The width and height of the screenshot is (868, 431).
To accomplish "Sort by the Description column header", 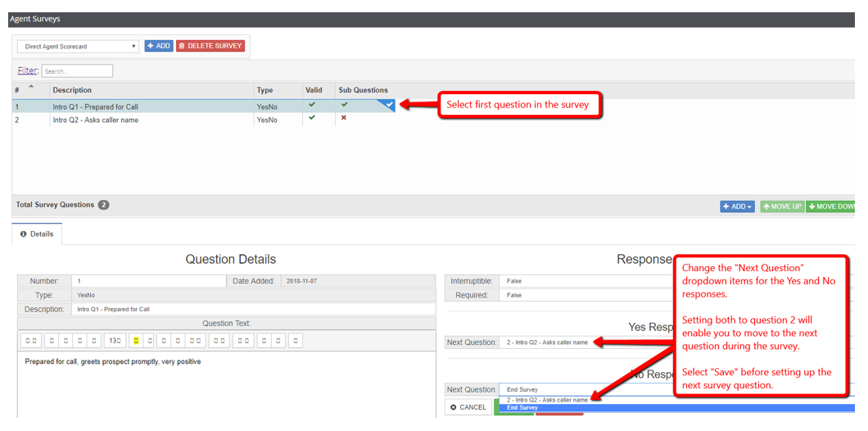I will [152, 90].
